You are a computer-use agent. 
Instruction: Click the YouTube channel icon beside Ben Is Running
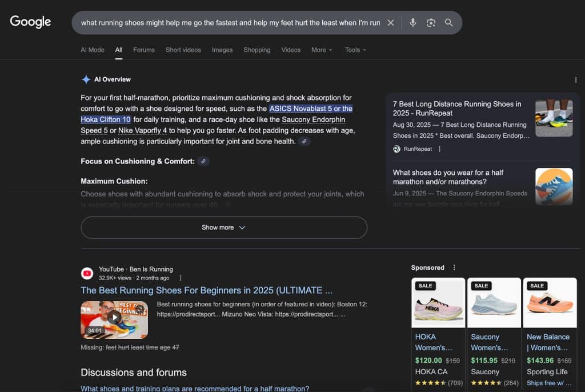pyautogui.click(x=87, y=273)
